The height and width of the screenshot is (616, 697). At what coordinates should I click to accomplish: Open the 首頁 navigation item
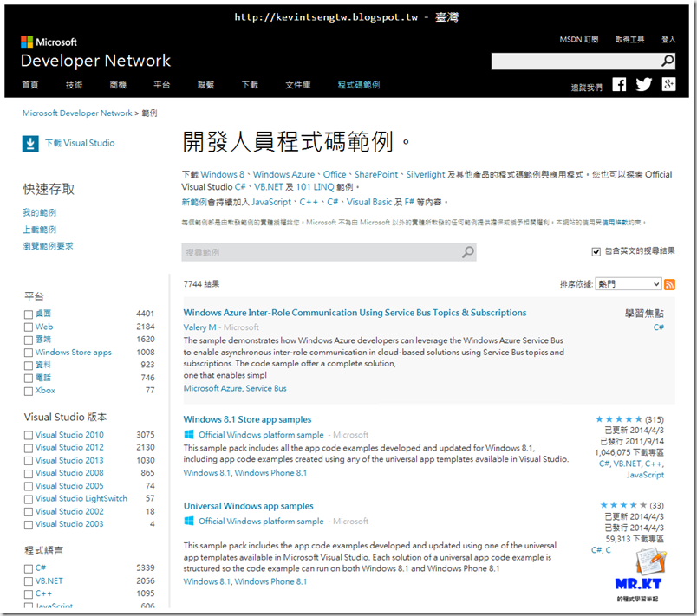[30, 85]
